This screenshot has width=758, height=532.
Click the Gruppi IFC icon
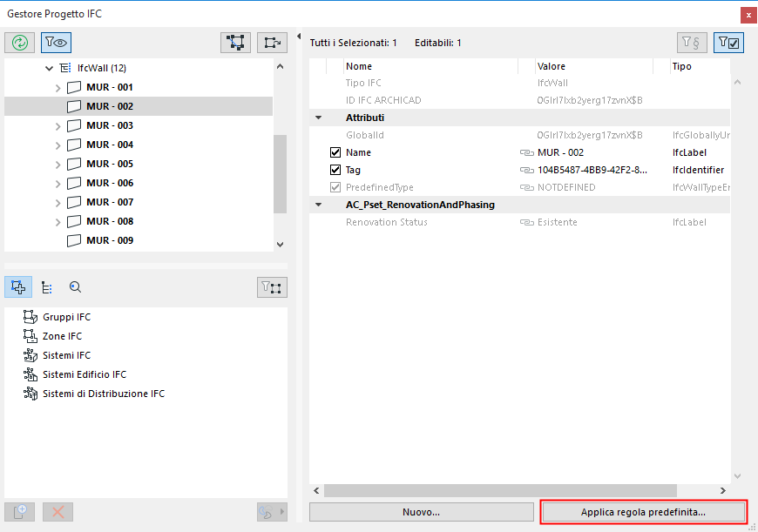click(30, 317)
